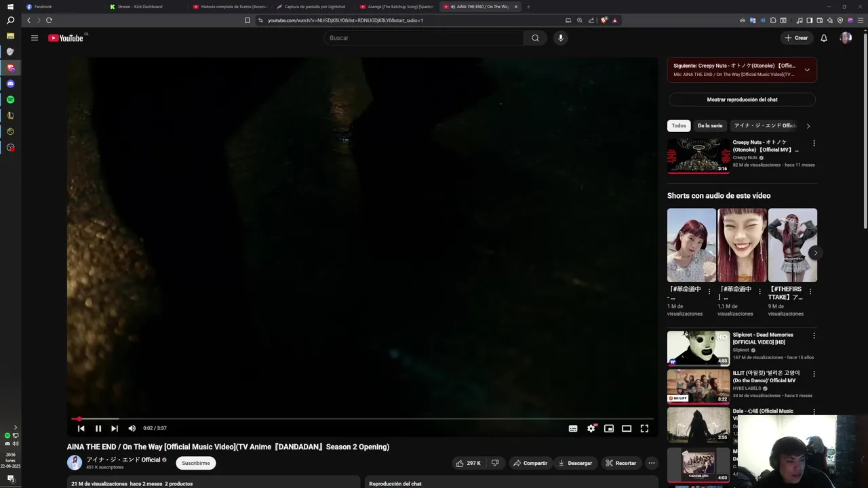Switch to the Facebook browser tab

click(62, 7)
